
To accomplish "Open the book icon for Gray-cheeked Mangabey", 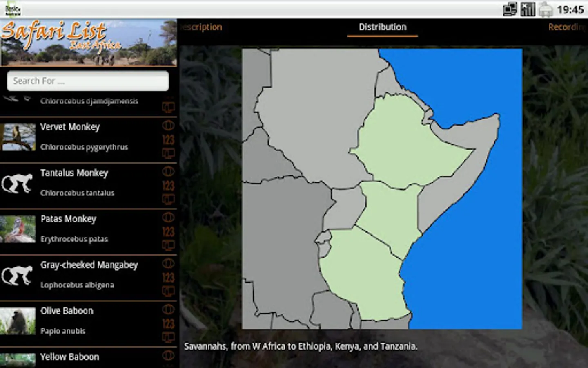I will (x=168, y=292).
